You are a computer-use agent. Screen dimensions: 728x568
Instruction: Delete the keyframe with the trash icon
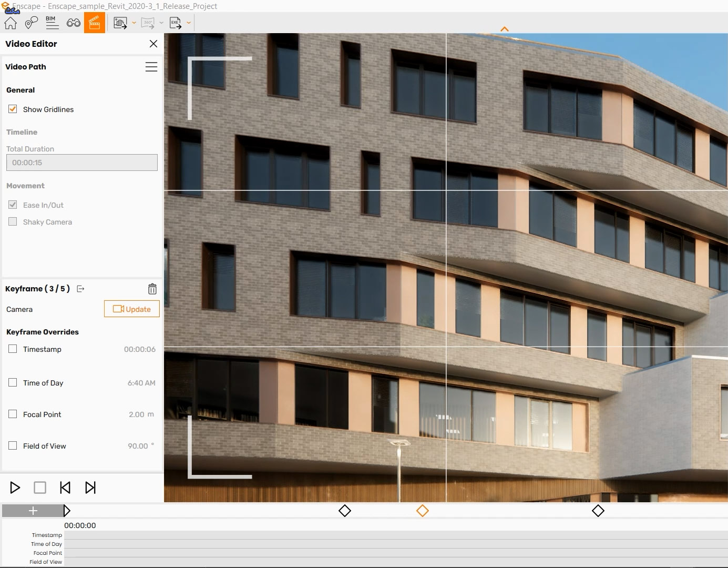coord(152,289)
